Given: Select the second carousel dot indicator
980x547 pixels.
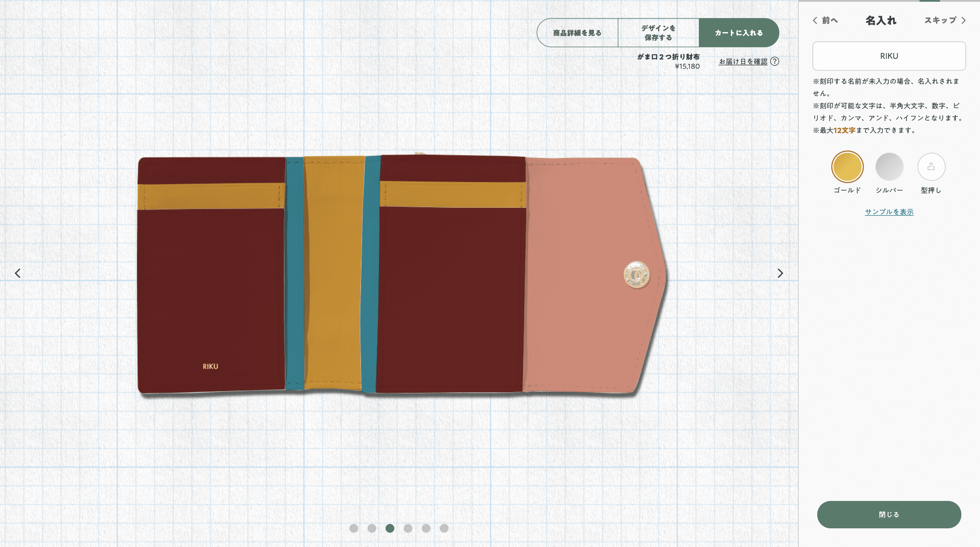Looking at the screenshot, I should 372,528.
